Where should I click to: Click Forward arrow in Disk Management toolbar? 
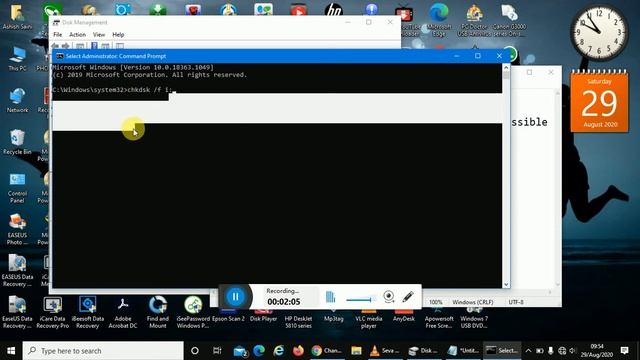point(65,46)
